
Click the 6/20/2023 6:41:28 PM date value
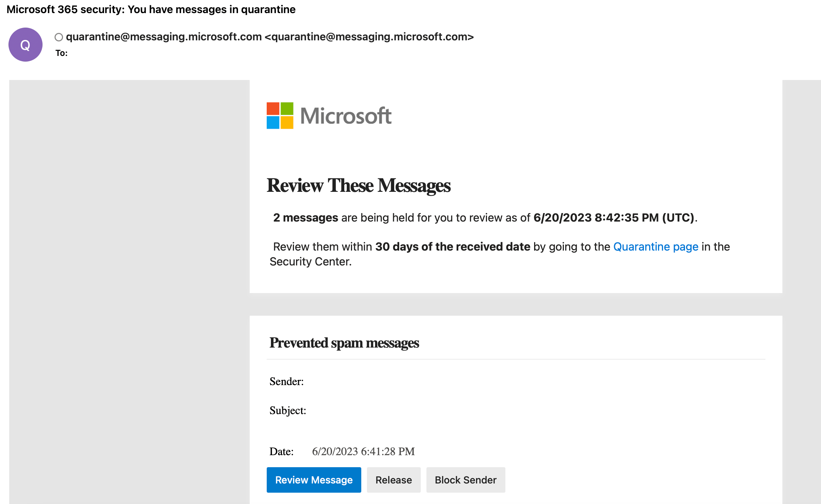point(363,452)
